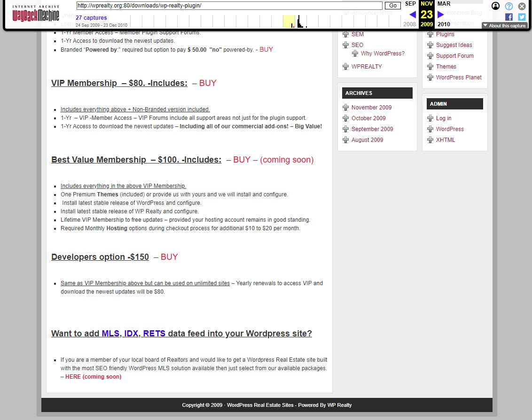Share capture on Twitter
The width and height of the screenshot is (532, 420).
pyautogui.click(x=522, y=17)
